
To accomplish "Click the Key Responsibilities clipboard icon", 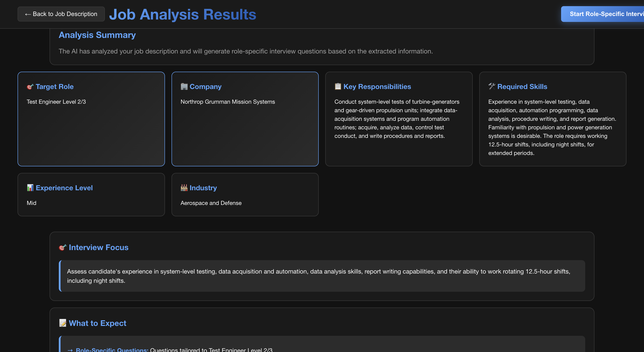I will point(338,86).
